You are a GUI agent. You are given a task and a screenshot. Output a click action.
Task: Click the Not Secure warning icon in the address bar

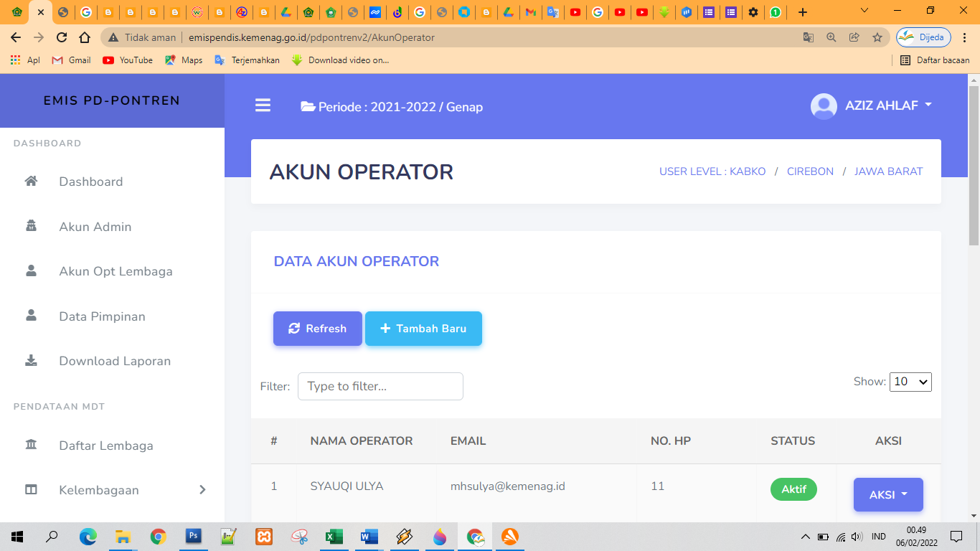point(114,37)
